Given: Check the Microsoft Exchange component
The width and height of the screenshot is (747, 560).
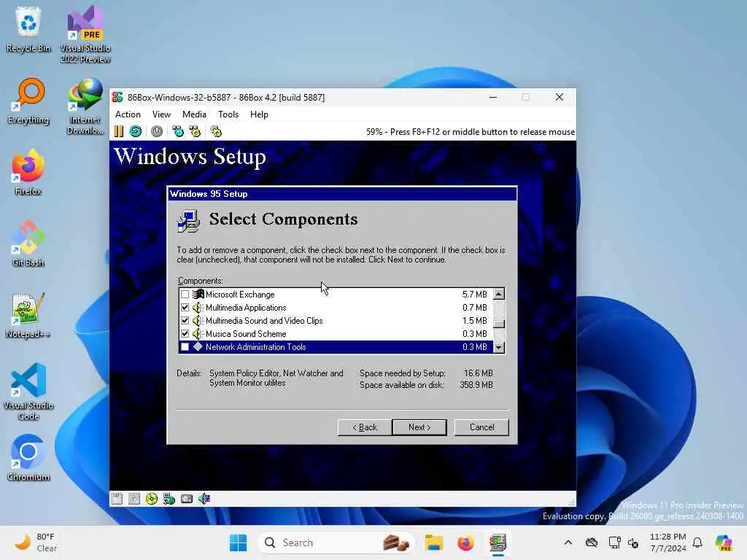Looking at the screenshot, I should (x=185, y=295).
